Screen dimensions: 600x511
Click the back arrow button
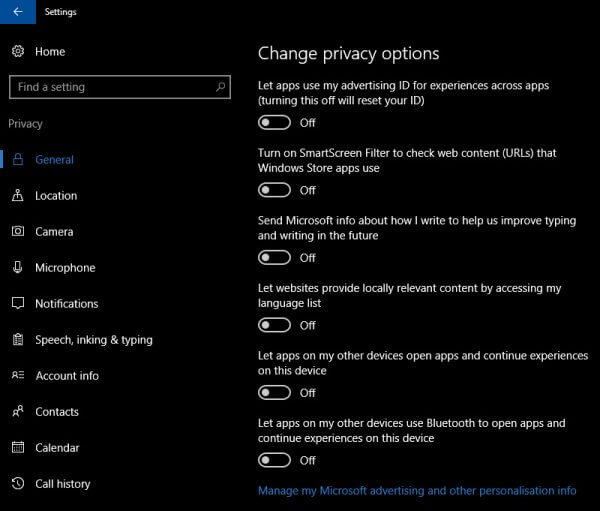click(x=18, y=12)
